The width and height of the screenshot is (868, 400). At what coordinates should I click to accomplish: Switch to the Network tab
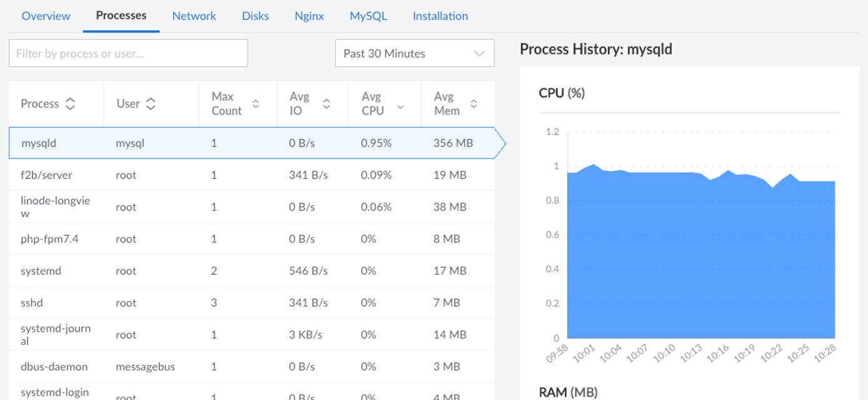(x=194, y=16)
